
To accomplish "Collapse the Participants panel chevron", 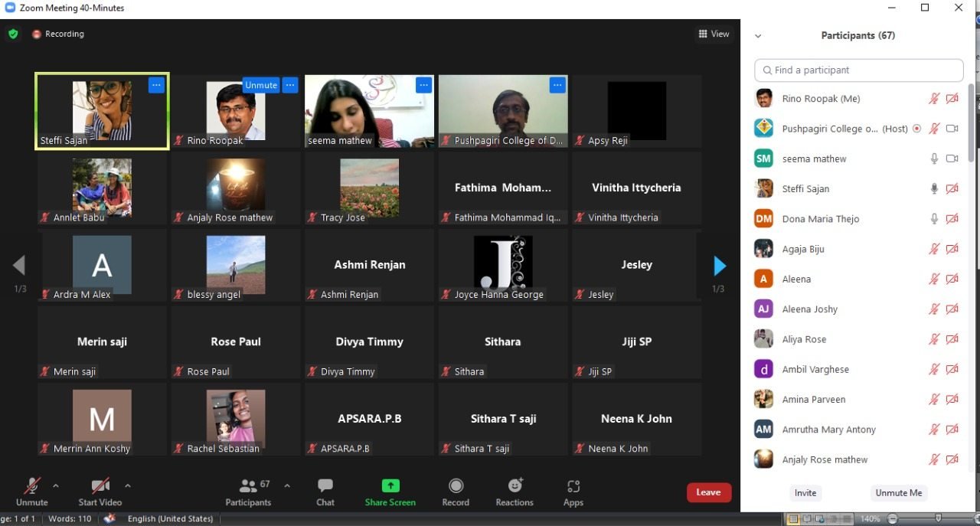I will point(758,35).
